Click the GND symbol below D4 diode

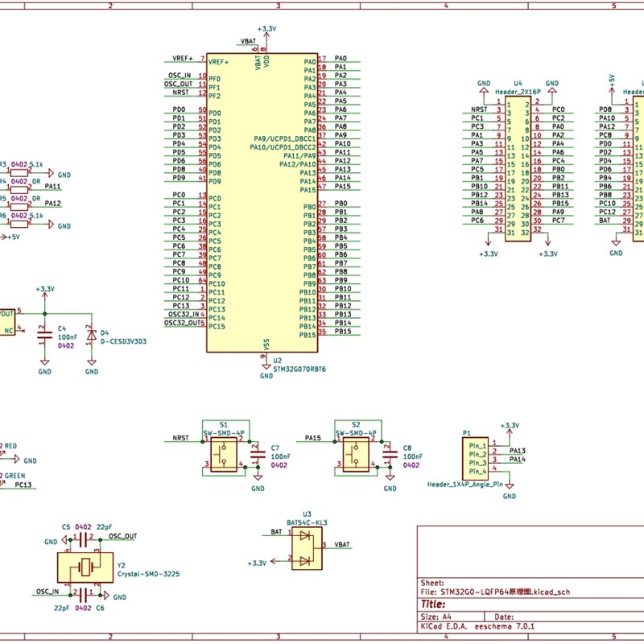click(92, 367)
